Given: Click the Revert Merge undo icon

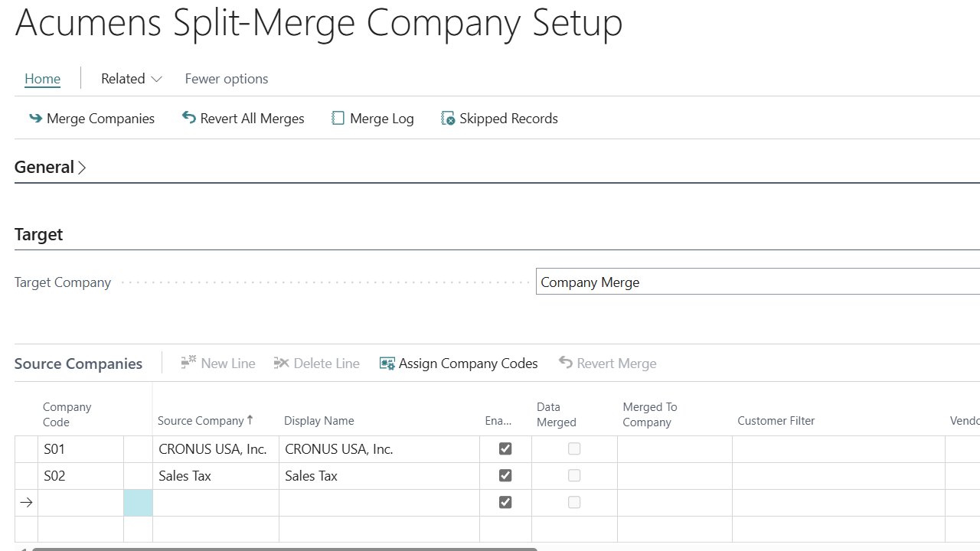Looking at the screenshot, I should (x=565, y=363).
